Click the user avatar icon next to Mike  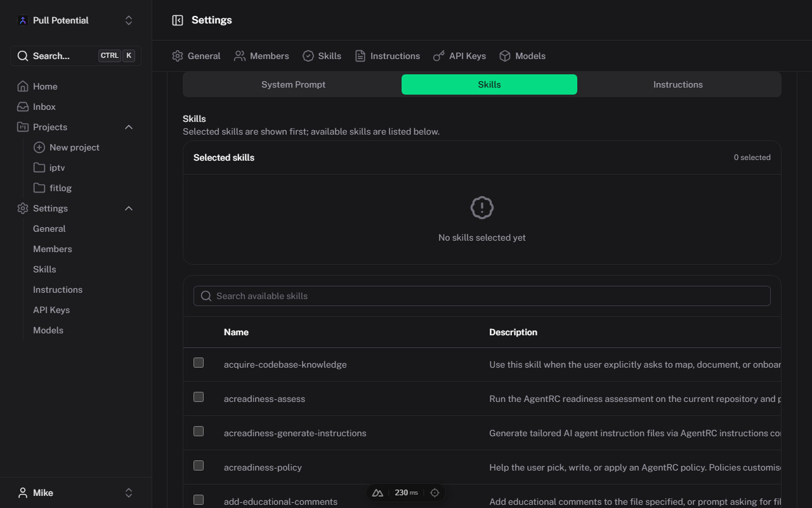pos(23,493)
